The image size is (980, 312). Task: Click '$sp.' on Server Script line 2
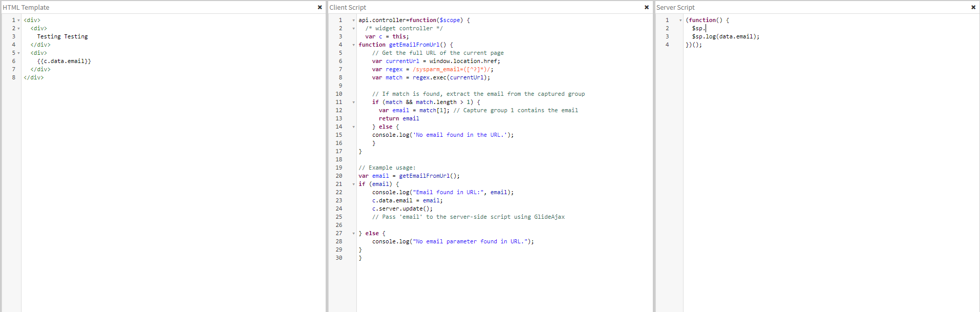point(698,28)
